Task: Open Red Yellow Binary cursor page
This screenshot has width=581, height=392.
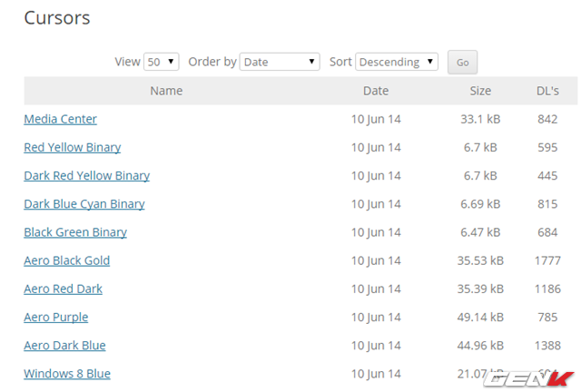Action: pos(72,147)
